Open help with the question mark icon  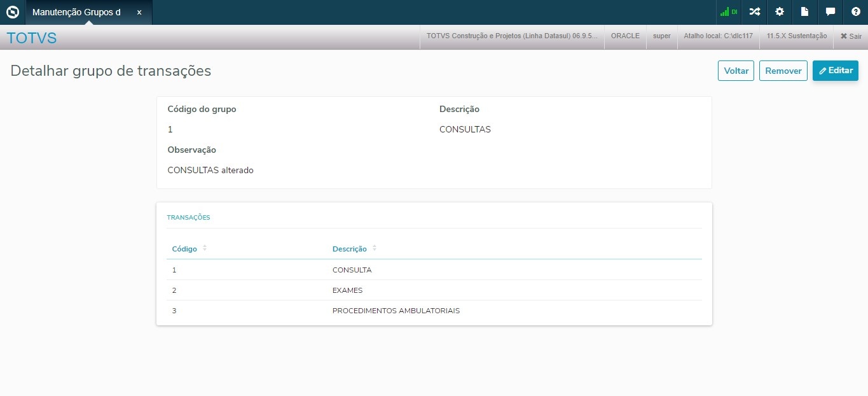click(855, 12)
